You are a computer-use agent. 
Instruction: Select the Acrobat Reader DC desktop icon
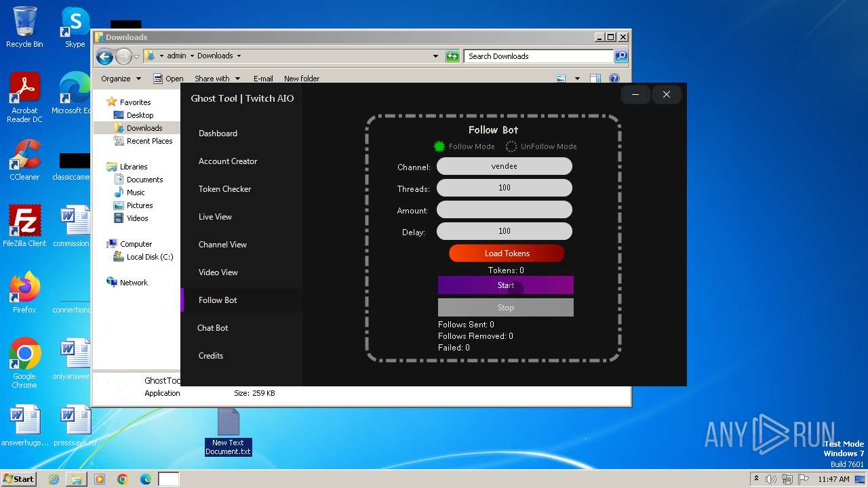pos(24,98)
